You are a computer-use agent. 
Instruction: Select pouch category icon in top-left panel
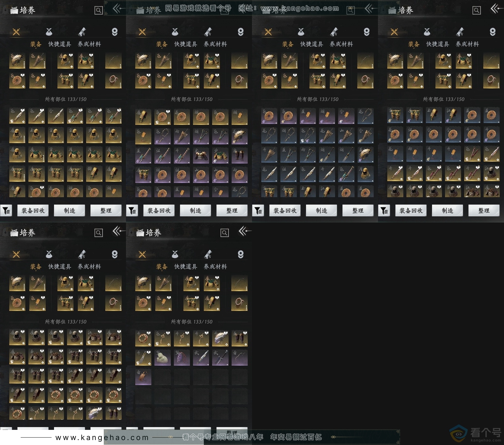[49, 32]
